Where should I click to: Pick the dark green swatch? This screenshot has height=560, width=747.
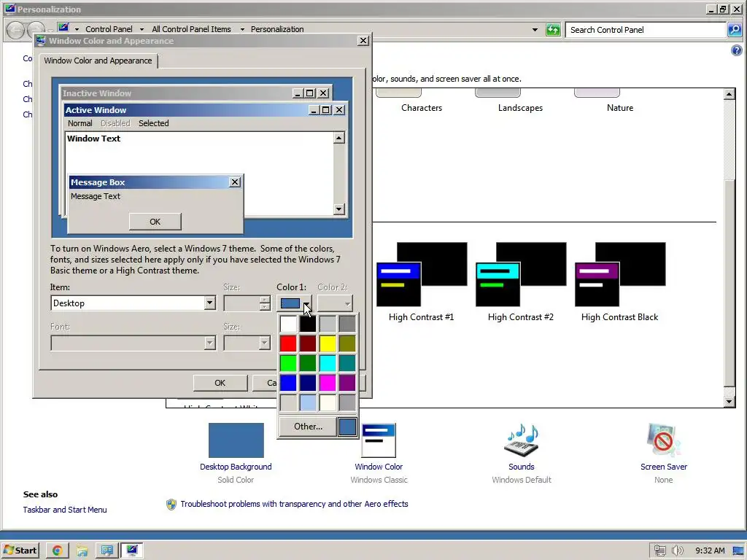308,363
